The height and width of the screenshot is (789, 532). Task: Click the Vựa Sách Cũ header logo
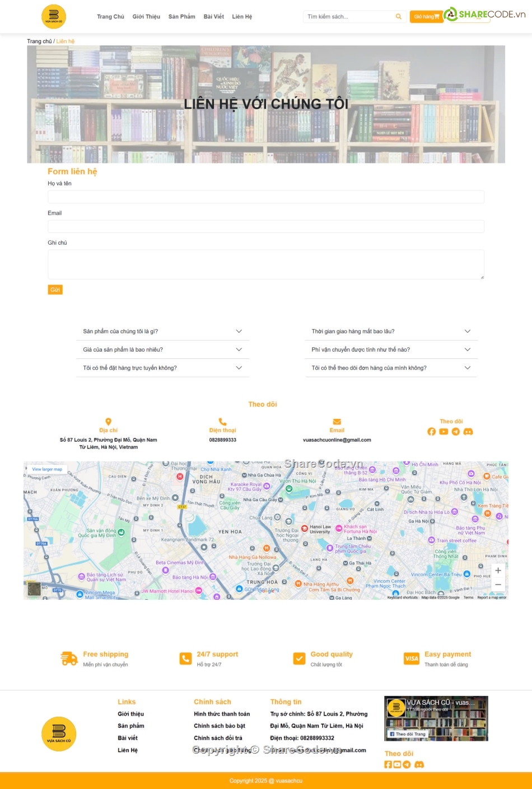[54, 17]
